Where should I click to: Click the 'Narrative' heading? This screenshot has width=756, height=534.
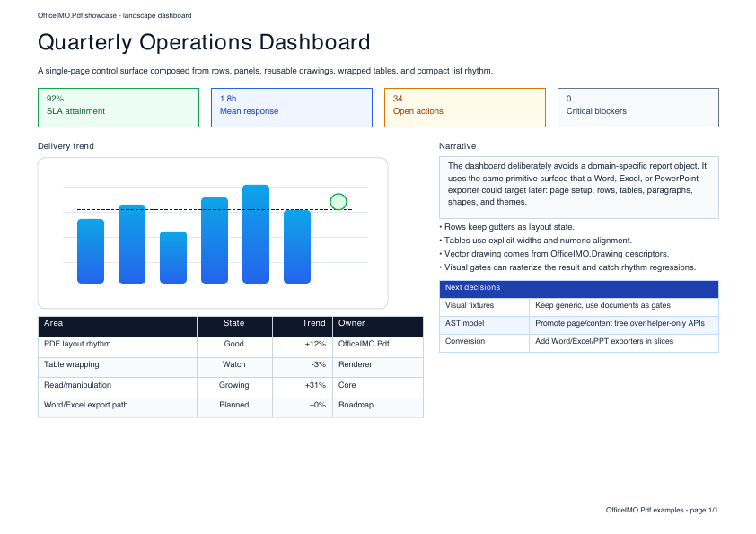[x=457, y=146]
